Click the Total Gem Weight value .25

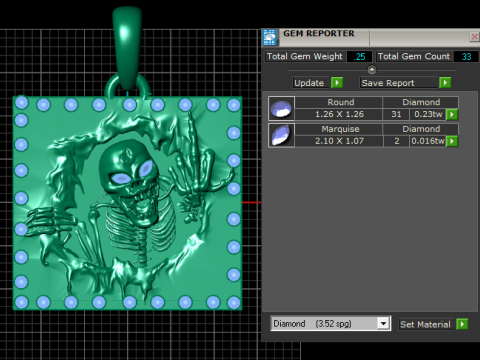[359, 57]
